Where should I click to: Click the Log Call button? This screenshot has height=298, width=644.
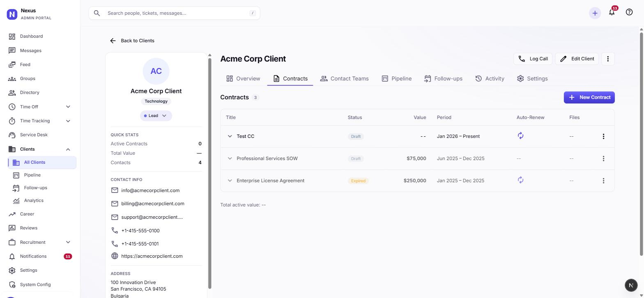point(533,59)
